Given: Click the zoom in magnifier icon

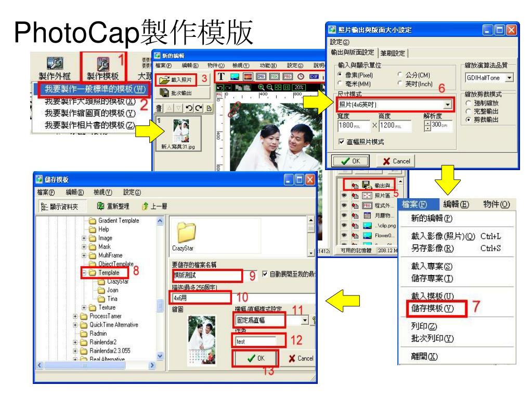Looking at the screenshot, I should pyautogui.click(x=261, y=87).
